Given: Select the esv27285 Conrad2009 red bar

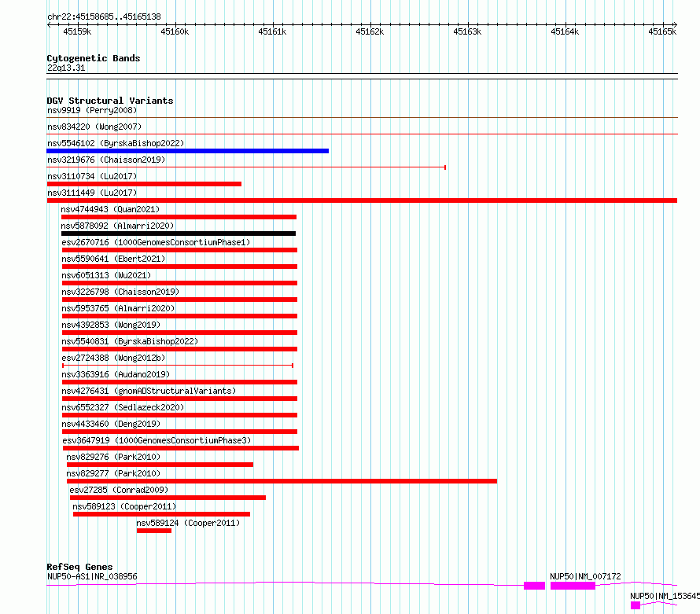Looking at the screenshot, I should (x=168, y=498).
